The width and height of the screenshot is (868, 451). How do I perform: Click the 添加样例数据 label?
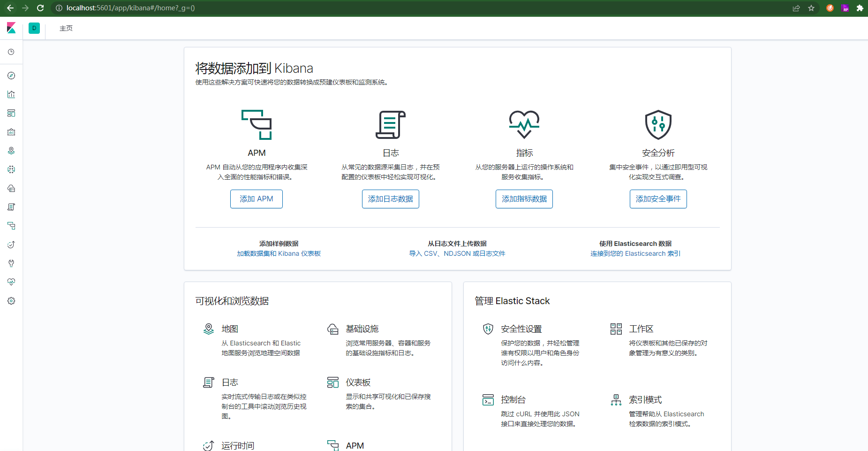pos(279,244)
